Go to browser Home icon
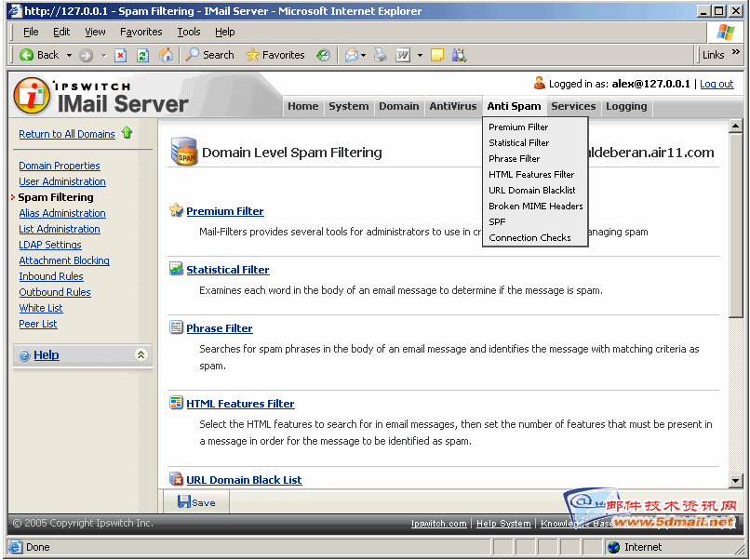Screen dimensions: 750x560 pyautogui.click(x=166, y=55)
